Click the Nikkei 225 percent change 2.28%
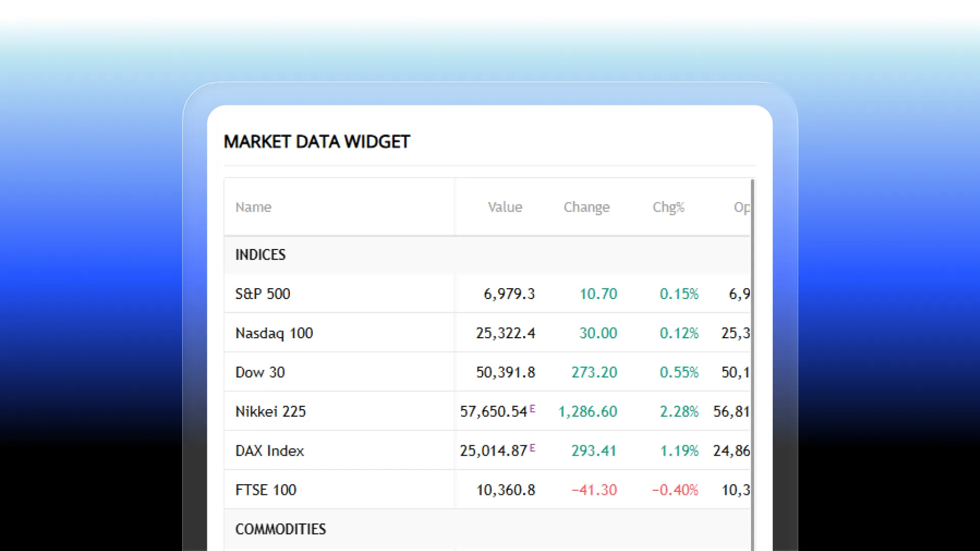Screen dimensions: 980x551 point(679,412)
